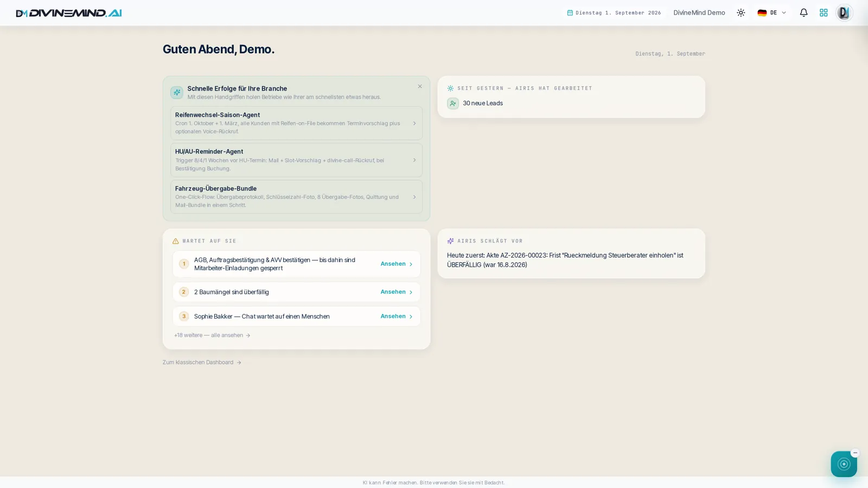The height and width of the screenshot is (488, 868).
Task: Open the notifications bell
Action: pos(803,12)
